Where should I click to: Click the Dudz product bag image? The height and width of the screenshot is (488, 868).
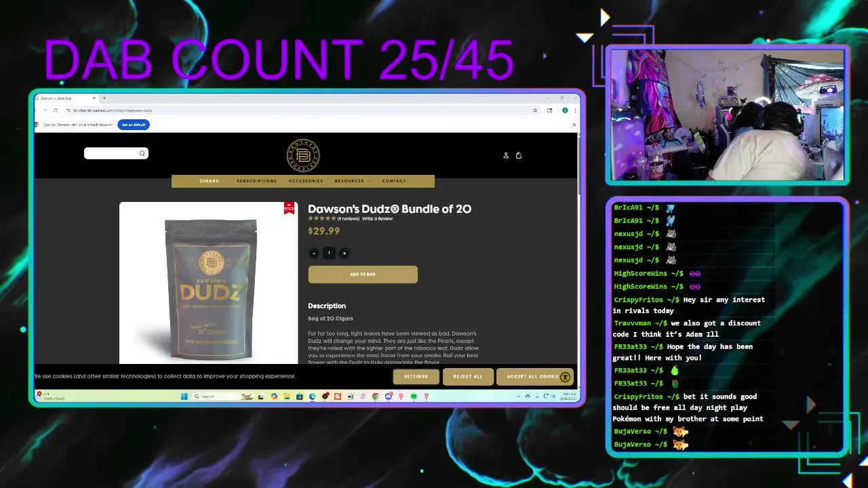pyautogui.click(x=211, y=289)
